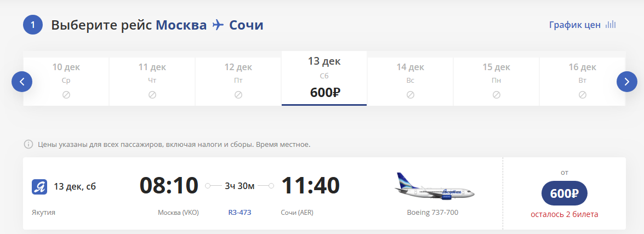Click the info icon near price note

pyautogui.click(x=28, y=145)
